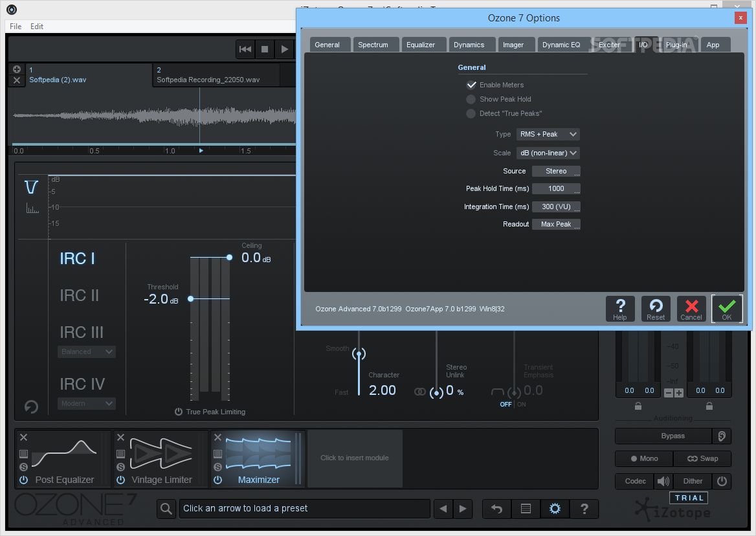Open Readout Max Peak selector
Image resolution: width=756 pixels, height=536 pixels.
click(556, 224)
